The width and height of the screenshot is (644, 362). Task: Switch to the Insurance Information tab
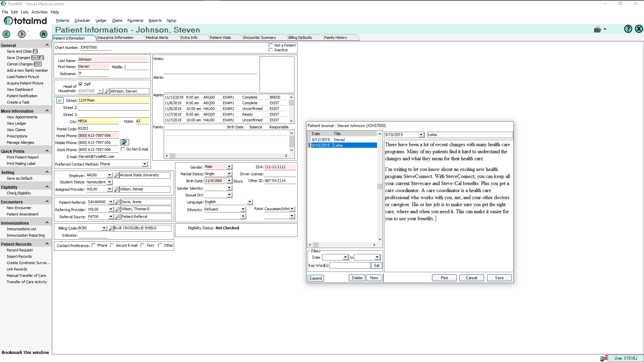(x=116, y=38)
